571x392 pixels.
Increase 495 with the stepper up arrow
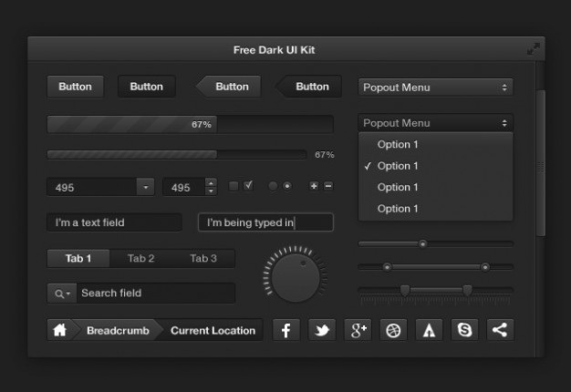211,182
